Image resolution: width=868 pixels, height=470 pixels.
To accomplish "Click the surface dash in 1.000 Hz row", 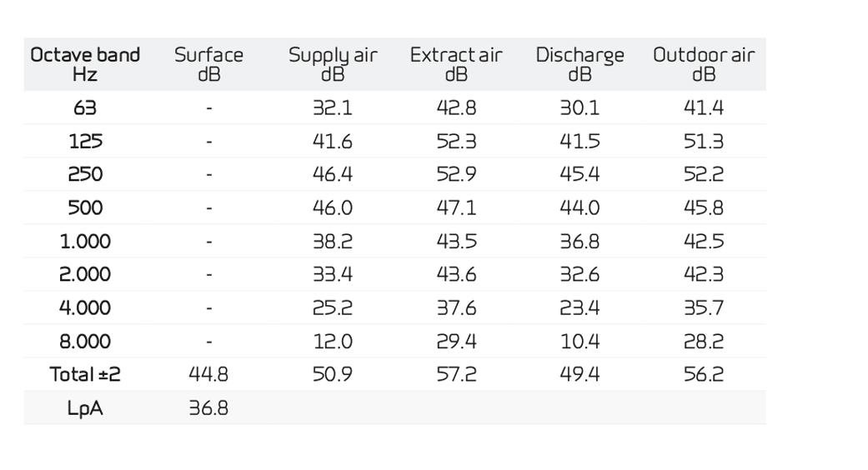I will coord(209,242).
